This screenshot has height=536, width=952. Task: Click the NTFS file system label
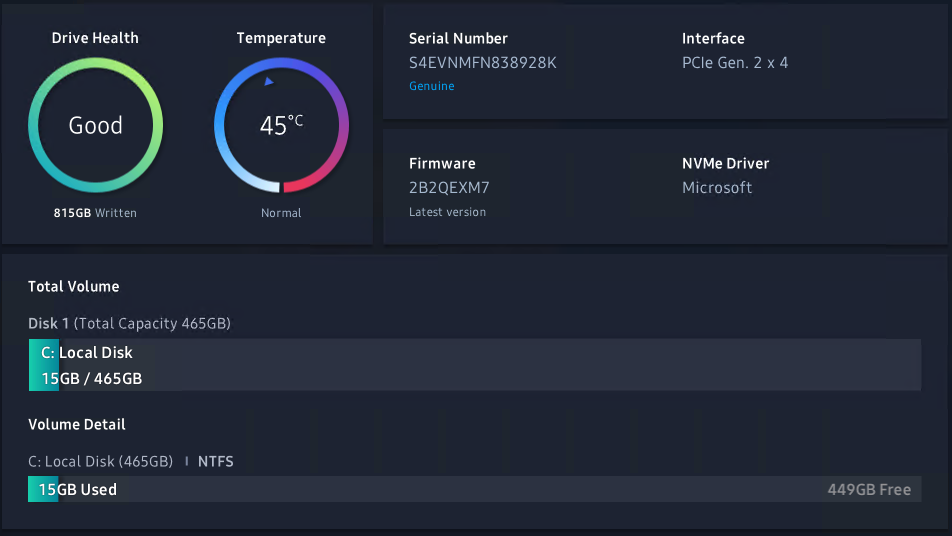pyautogui.click(x=216, y=461)
